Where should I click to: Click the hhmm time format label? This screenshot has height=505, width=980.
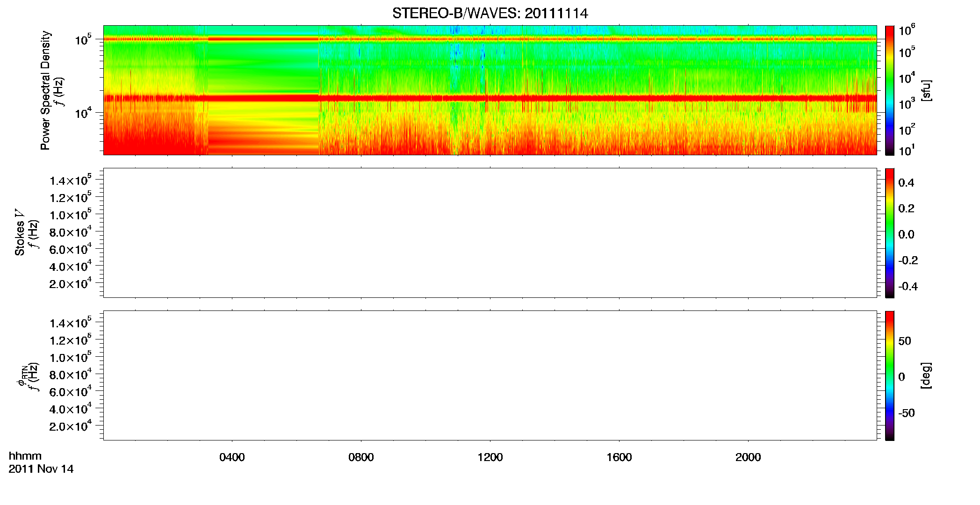pyautogui.click(x=25, y=456)
